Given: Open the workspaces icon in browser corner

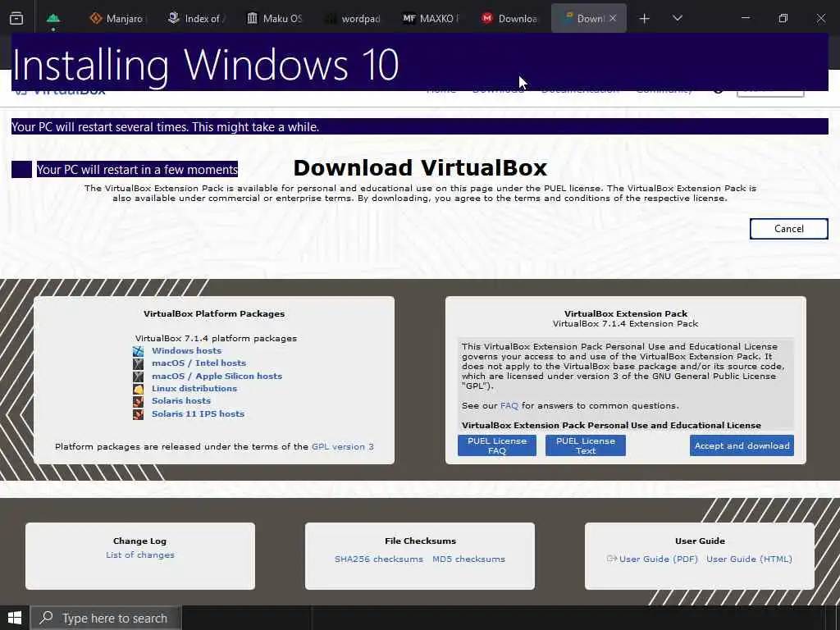Looking at the screenshot, I should click(x=16, y=18).
